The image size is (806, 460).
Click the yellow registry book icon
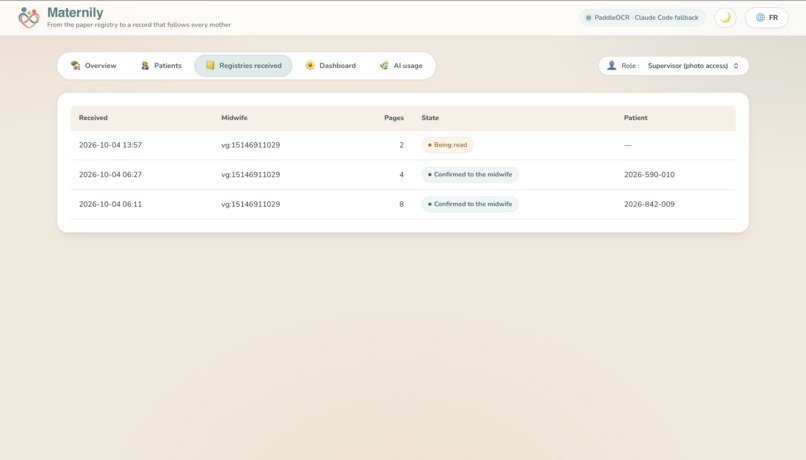click(210, 65)
